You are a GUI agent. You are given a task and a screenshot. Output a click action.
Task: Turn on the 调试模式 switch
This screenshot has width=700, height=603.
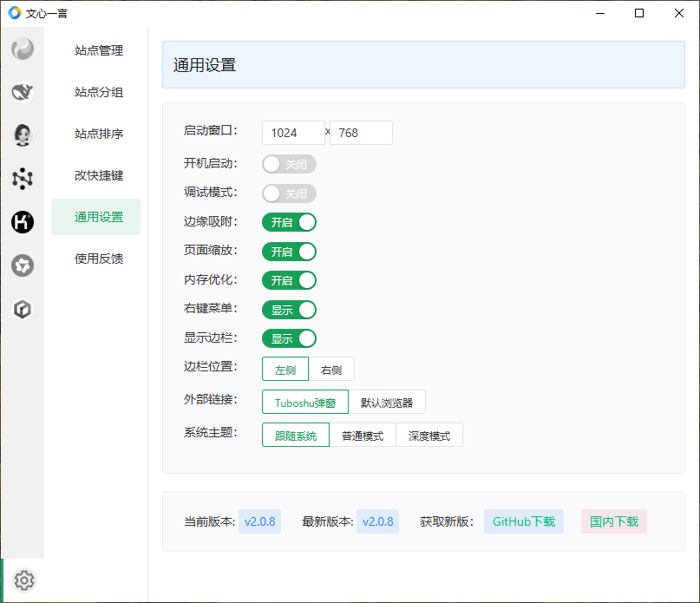(289, 193)
